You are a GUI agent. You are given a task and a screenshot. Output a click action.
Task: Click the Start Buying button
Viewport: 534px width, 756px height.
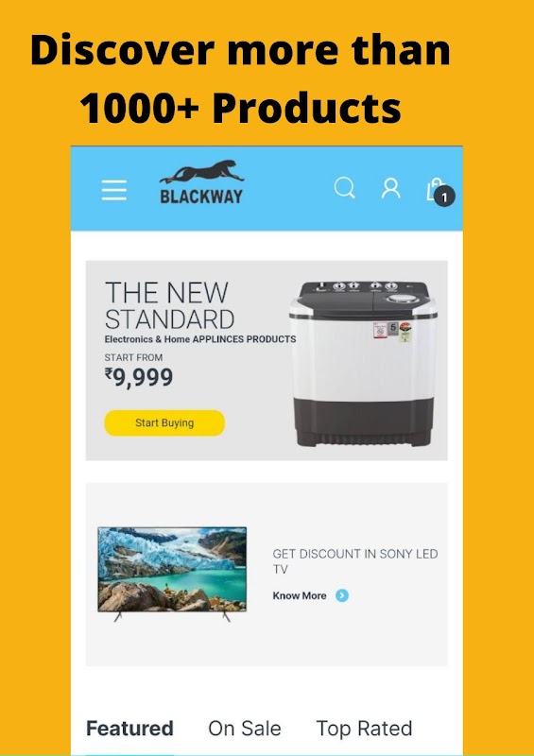164,422
